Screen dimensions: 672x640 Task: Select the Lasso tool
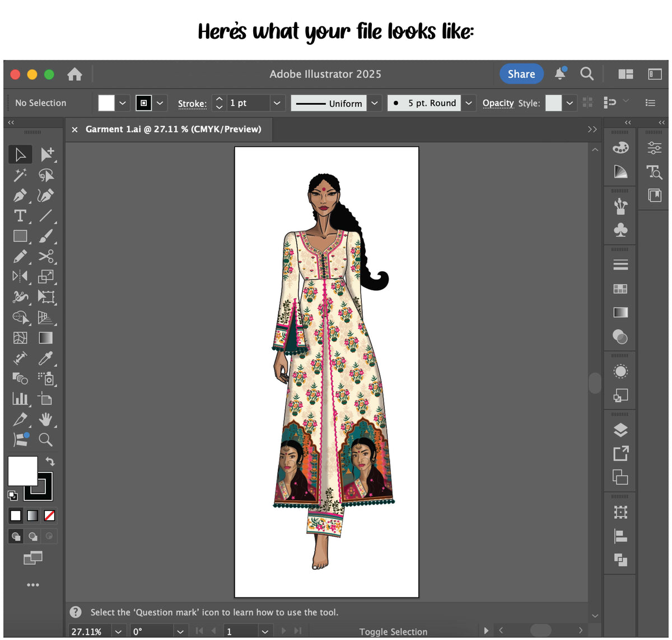click(46, 175)
